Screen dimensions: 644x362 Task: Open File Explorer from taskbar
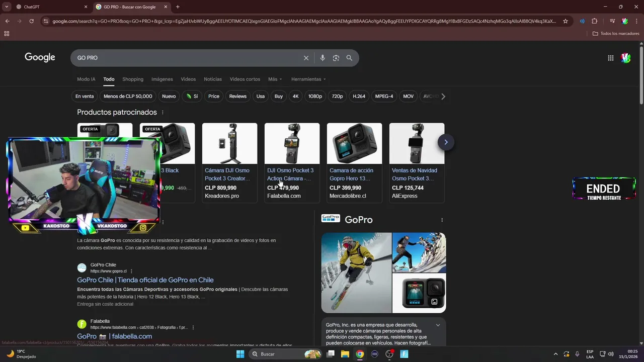(345, 354)
